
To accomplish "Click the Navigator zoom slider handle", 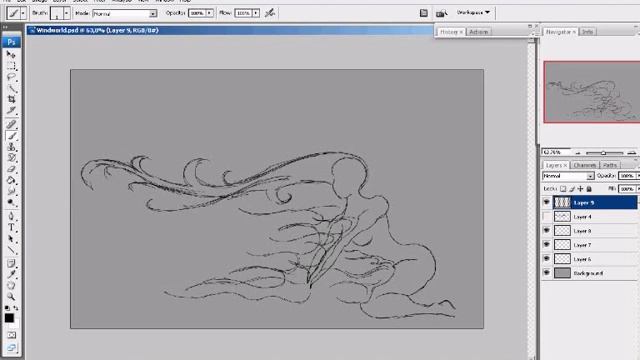I will click(x=603, y=153).
